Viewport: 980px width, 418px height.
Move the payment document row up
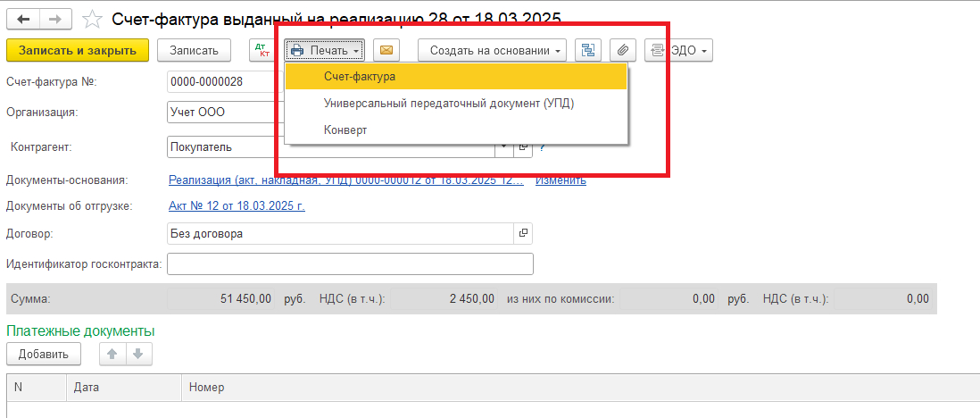pyautogui.click(x=112, y=355)
